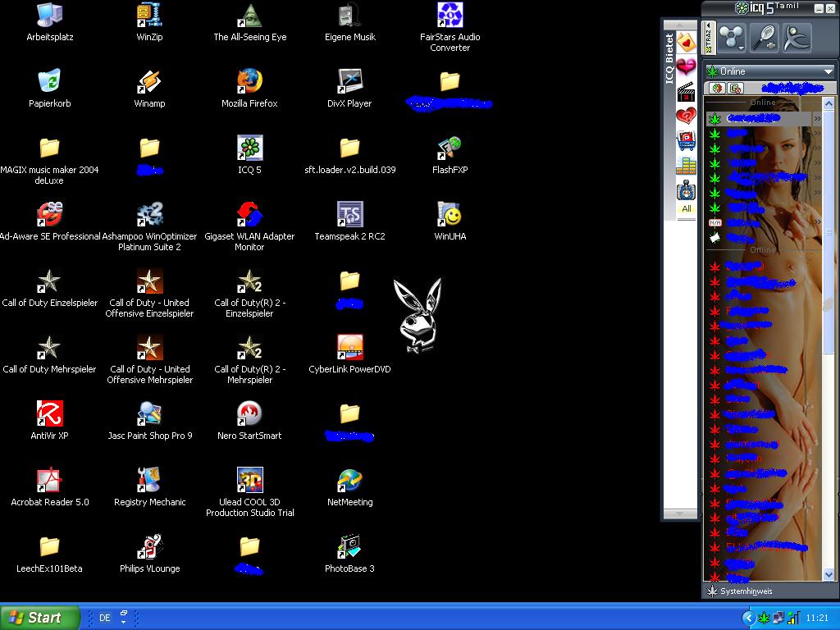Viewport: 840px width, 630px height.
Task: Click the DE language indicator on taskbar
Action: click(105, 618)
